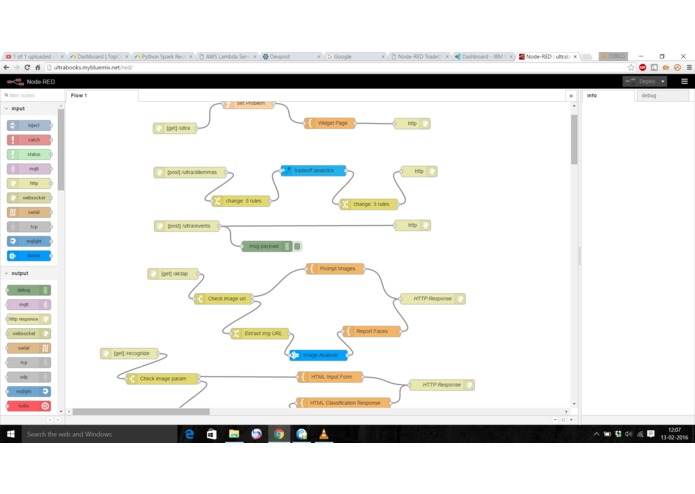Select the Extract img URL node

click(x=260, y=333)
